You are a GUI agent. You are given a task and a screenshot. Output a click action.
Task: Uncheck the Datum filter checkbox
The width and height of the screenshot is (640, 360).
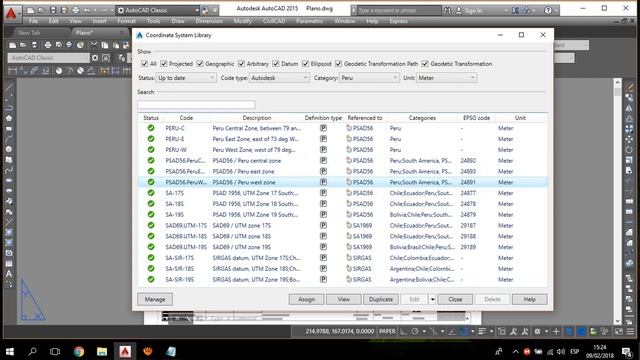click(276, 64)
